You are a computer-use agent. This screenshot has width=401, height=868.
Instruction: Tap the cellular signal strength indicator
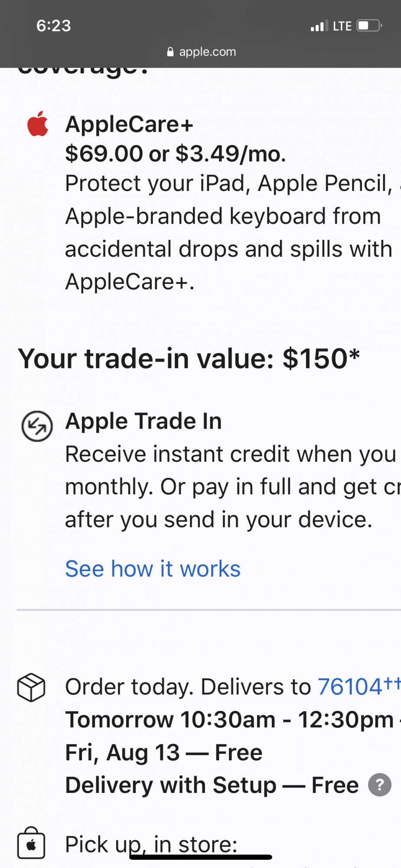click(319, 26)
